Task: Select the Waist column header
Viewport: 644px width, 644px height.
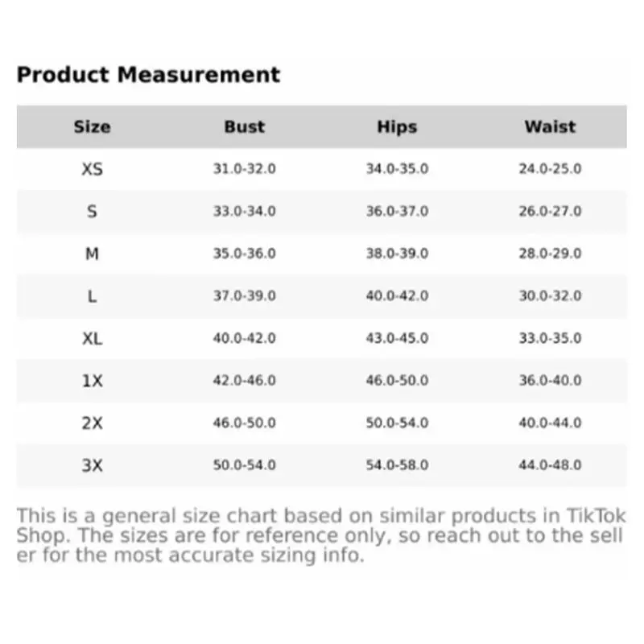Action: click(x=550, y=126)
